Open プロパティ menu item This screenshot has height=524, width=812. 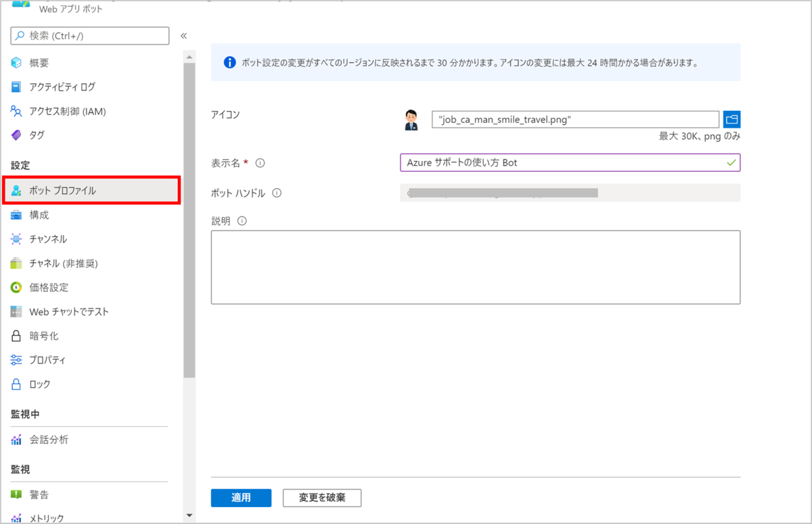[47, 360]
